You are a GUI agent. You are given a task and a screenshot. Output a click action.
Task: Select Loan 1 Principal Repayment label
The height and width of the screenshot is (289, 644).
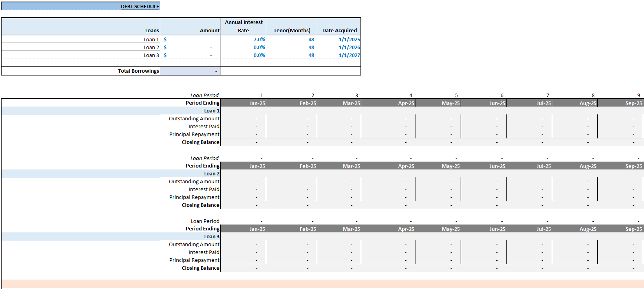point(194,134)
